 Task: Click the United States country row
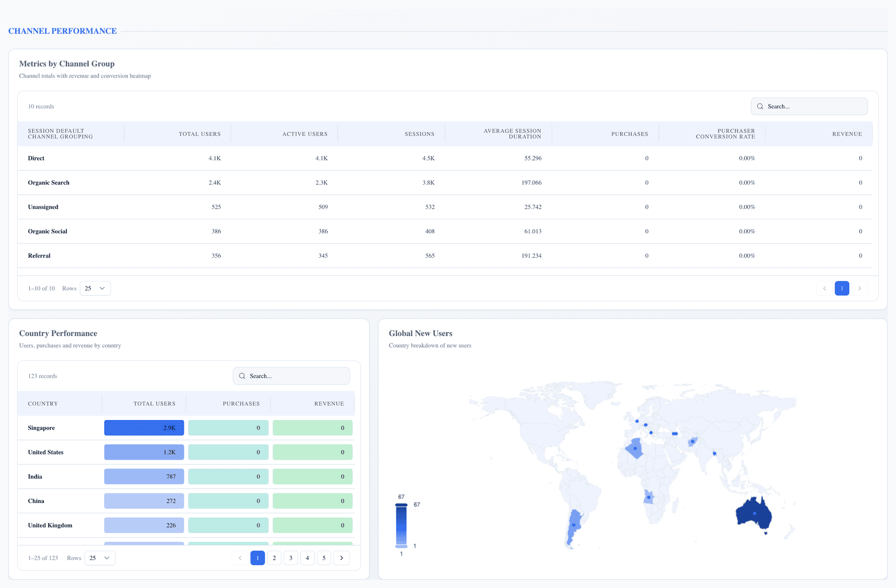click(186, 452)
